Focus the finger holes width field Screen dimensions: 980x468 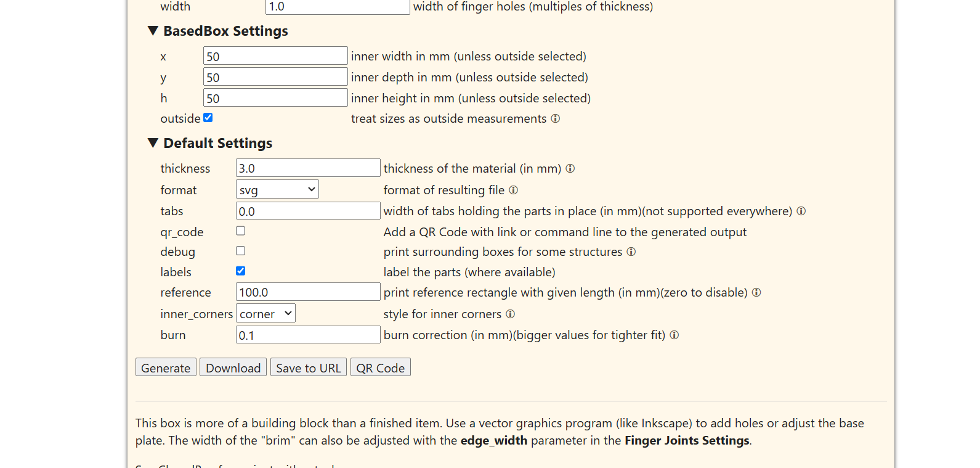[338, 7]
